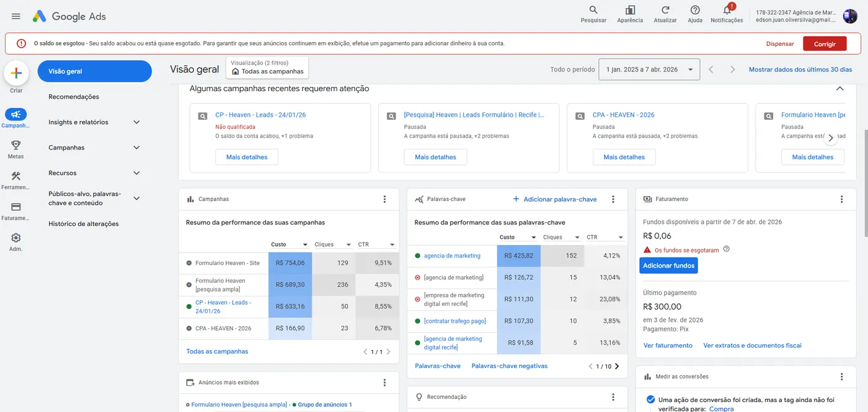Screen dimensions: 868x412
Task: Go to next keywords page arrow
Action: click(616, 366)
